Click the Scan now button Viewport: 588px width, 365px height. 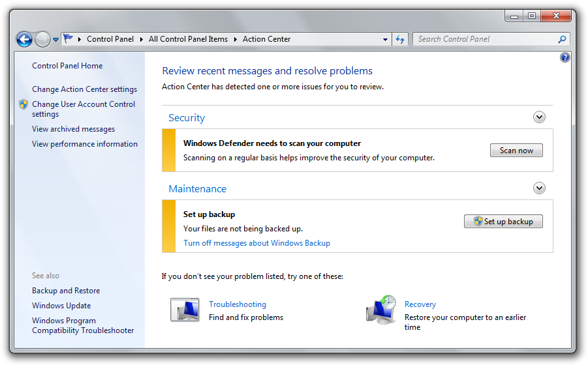(x=516, y=150)
